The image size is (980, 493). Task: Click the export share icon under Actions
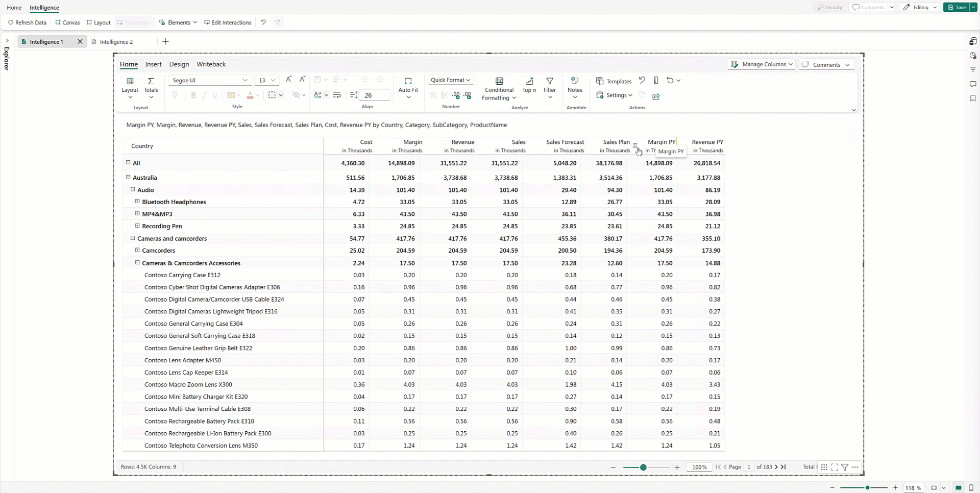point(656,96)
